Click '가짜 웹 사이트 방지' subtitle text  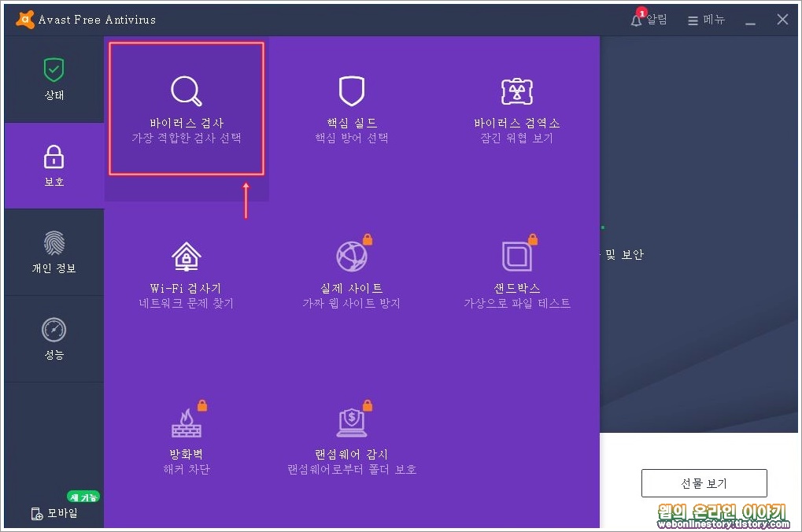[351, 303]
